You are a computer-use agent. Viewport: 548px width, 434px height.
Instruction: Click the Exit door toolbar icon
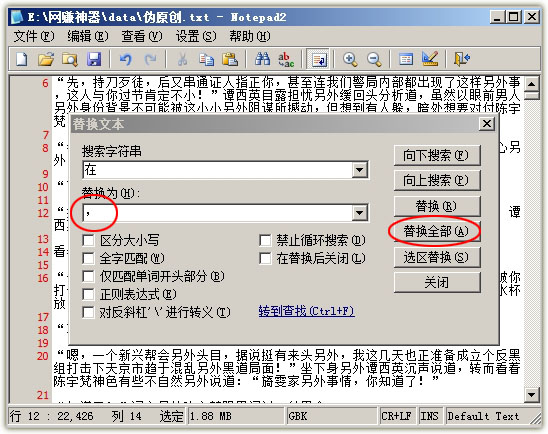461,59
